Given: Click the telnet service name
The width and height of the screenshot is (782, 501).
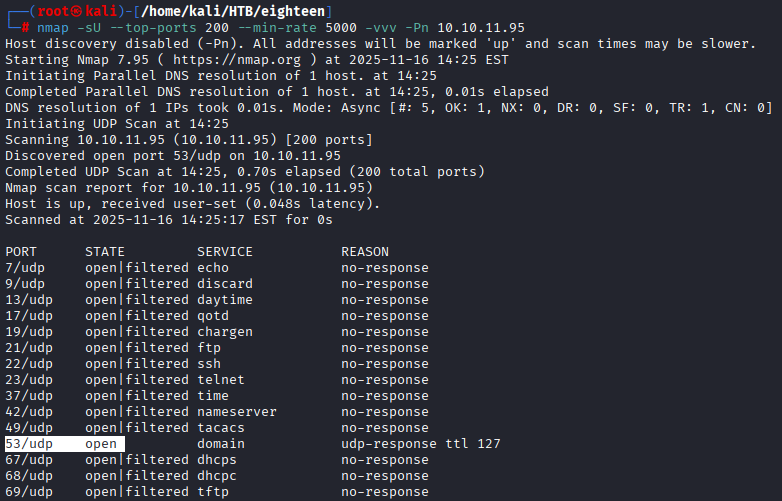Looking at the screenshot, I should point(220,379).
